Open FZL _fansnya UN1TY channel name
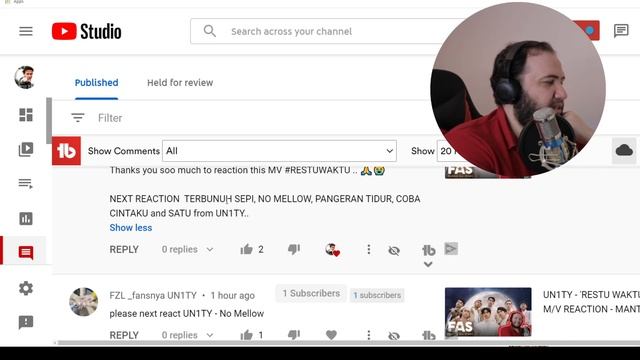 click(x=153, y=296)
